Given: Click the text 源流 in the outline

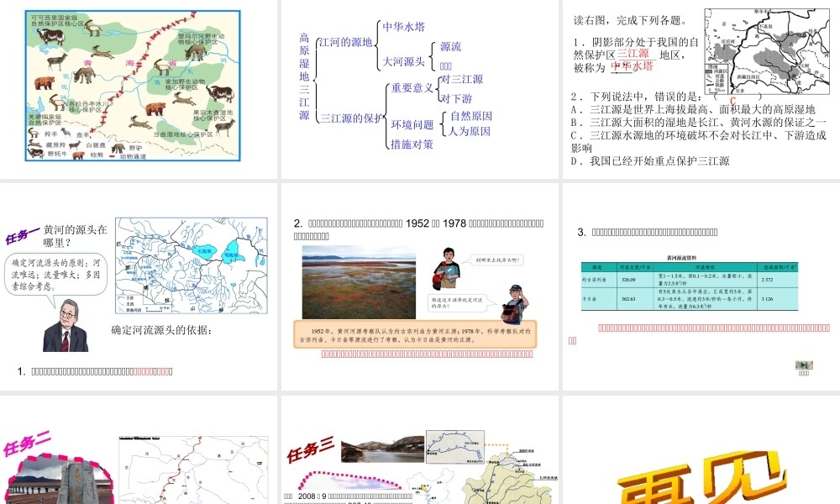Looking at the screenshot, I should pos(450,46).
